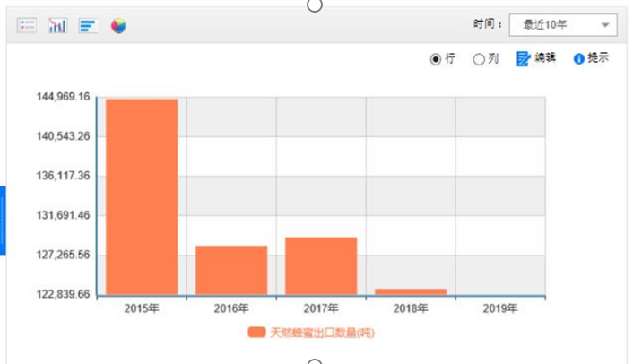
Task: Switch to the table list view icon
Action: (x=27, y=25)
